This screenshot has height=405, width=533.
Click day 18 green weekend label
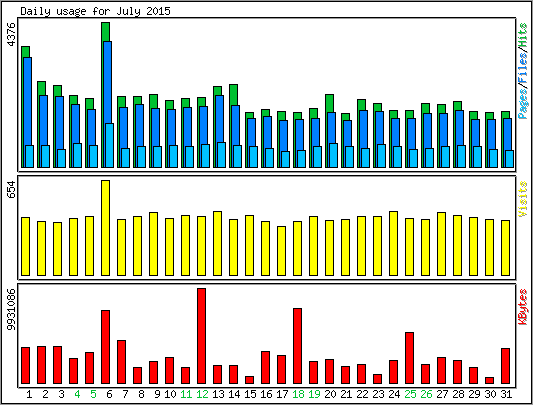(298, 394)
